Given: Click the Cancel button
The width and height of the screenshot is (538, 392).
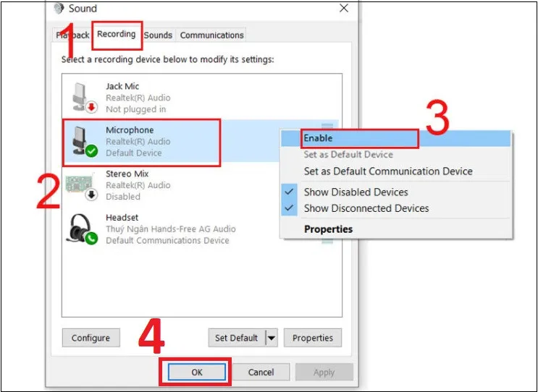Looking at the screenshot, I should point(261,372).
